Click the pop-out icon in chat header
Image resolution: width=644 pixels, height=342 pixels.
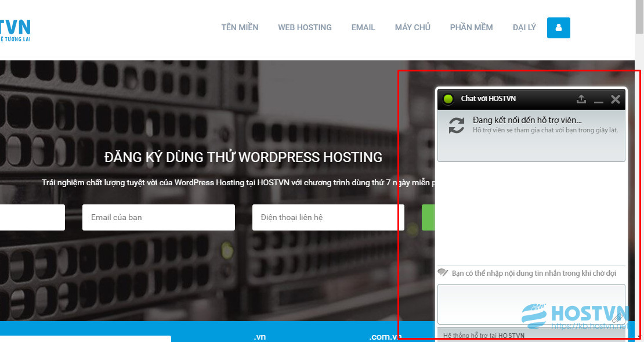[x=581, y=99]
